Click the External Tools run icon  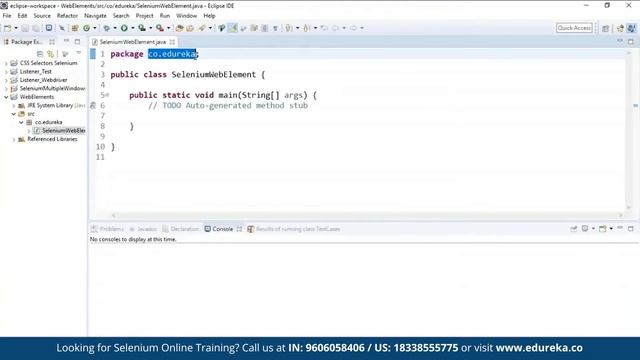[x=160, y=28]
